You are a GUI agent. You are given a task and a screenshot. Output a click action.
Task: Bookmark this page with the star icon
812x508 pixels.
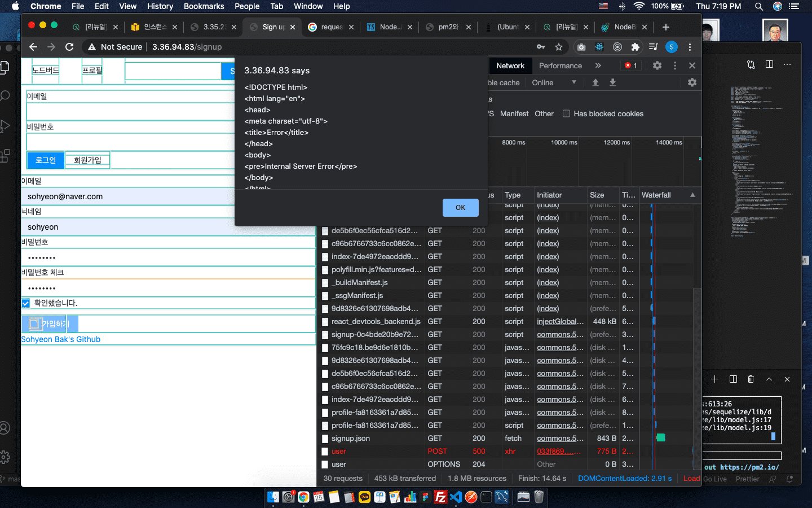559,47
